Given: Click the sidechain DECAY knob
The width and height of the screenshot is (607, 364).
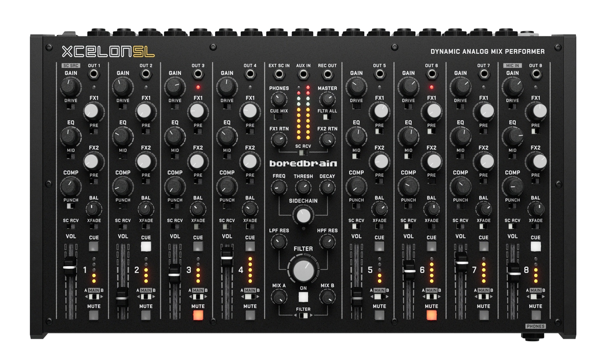Looking at the screenshot, I should [x=327, y=187].
